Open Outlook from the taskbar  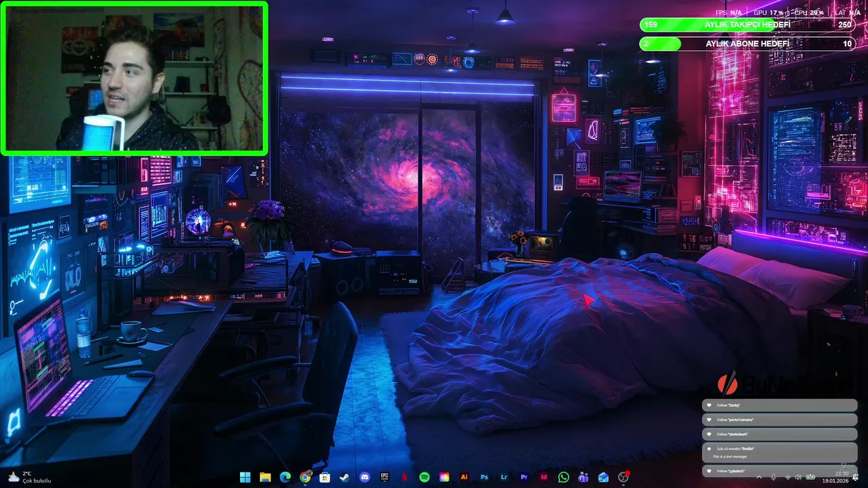604,477
